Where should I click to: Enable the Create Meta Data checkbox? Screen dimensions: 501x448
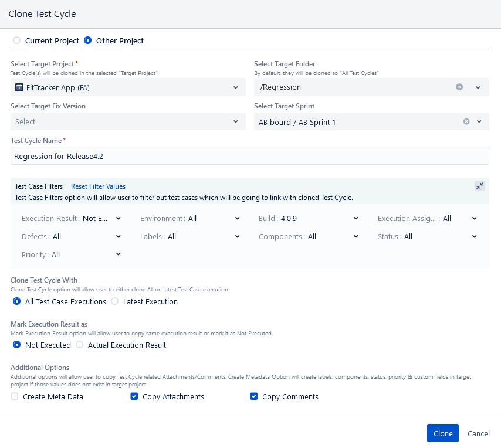(15, 396)
